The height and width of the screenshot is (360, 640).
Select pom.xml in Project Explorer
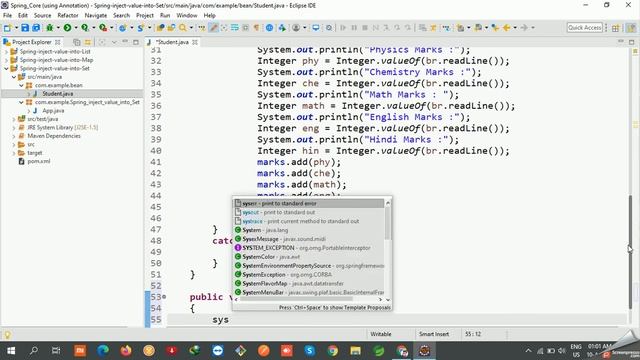pyautogui.click(x=39, y=161)
